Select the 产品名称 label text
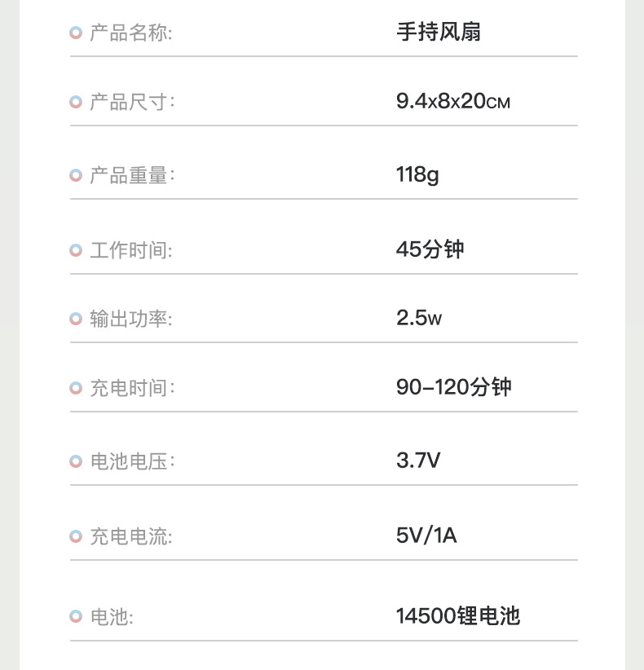This screenshot has width=644, height=670. tap(130, 33)
